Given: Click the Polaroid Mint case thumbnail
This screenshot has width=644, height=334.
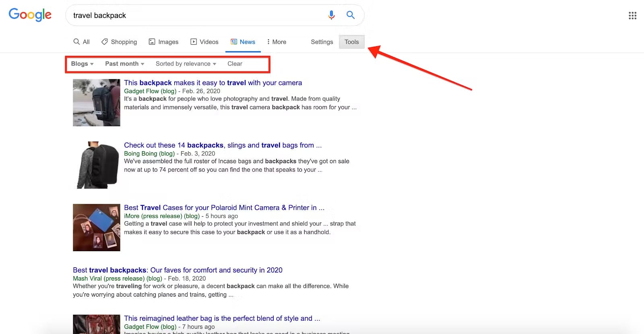Looking at the screenshot, I should click(x=97, y=227).
